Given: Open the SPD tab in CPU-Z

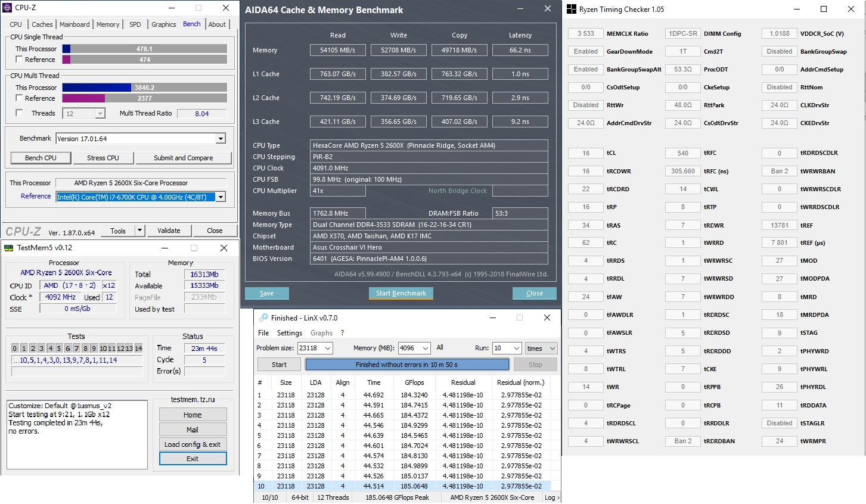Looking at the screenshot, I should 135,24.
